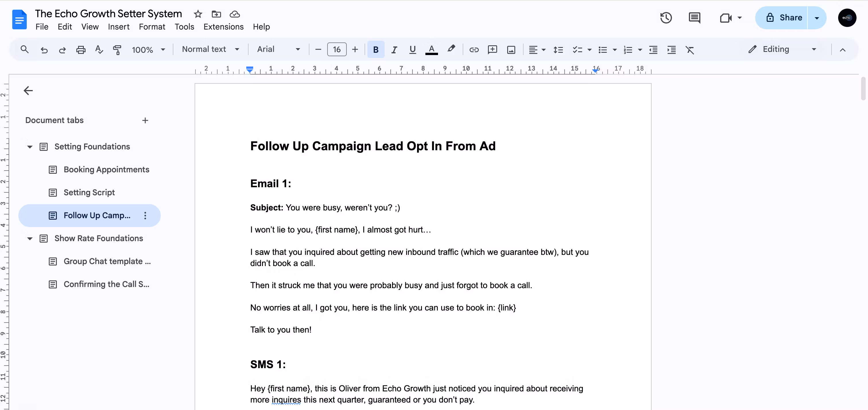Viewport: 868px width, 410px height.
Task: Open the Arial font dropdown
Action: pyautogui.click(x=278, y=49)
